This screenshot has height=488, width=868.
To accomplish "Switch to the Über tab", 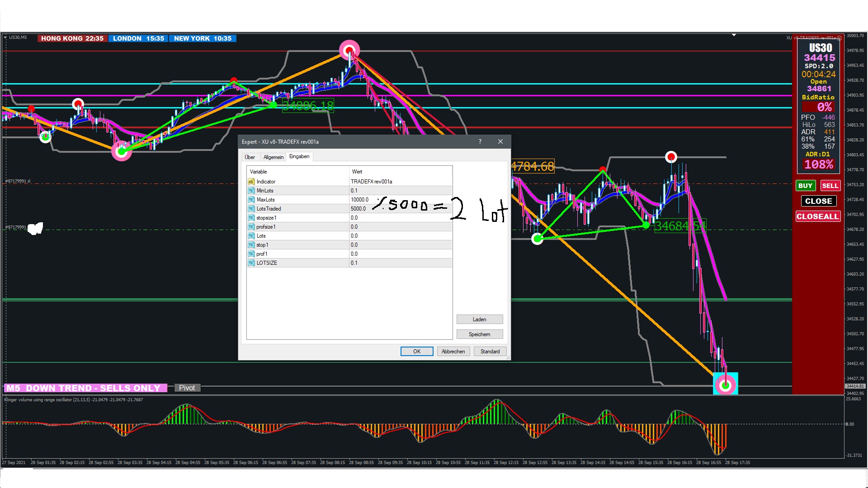I will tap(250, 157).
